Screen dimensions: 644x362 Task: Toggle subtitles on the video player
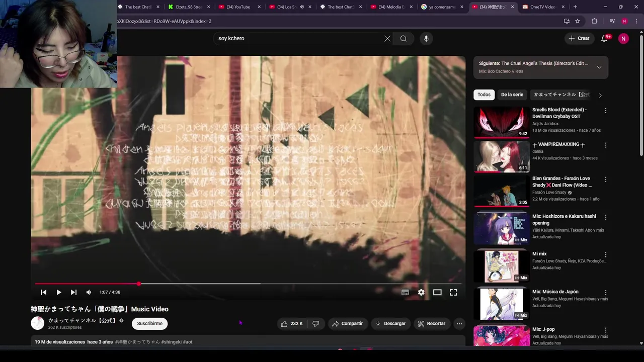pyautogui.click(x=405, y=292)
